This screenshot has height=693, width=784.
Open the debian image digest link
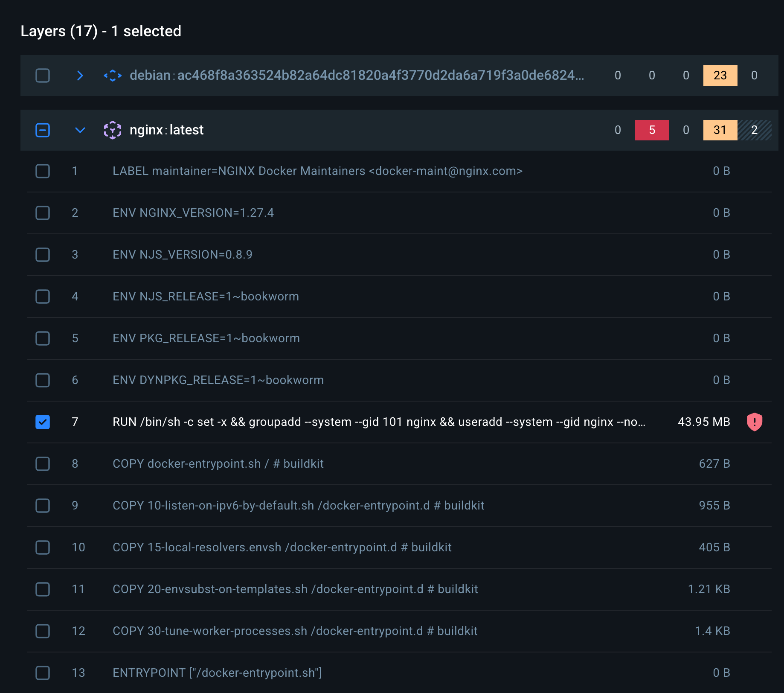tap(357, 76)
